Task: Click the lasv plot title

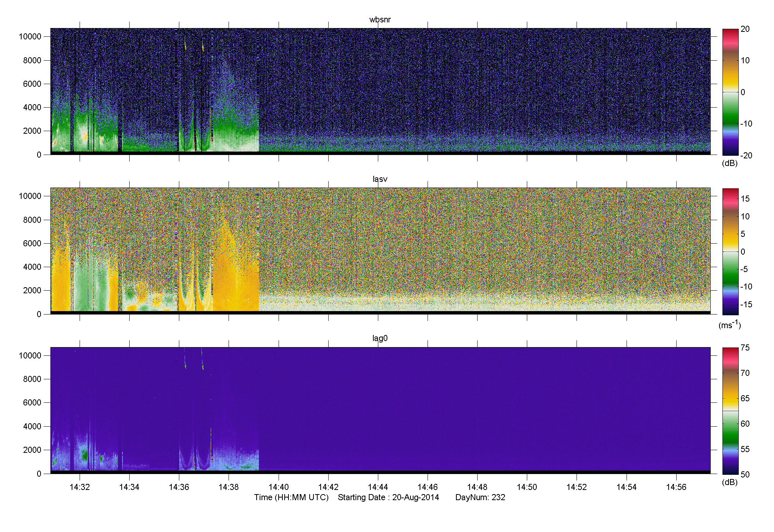Action: pyautogui.click(x=380, y=179)
